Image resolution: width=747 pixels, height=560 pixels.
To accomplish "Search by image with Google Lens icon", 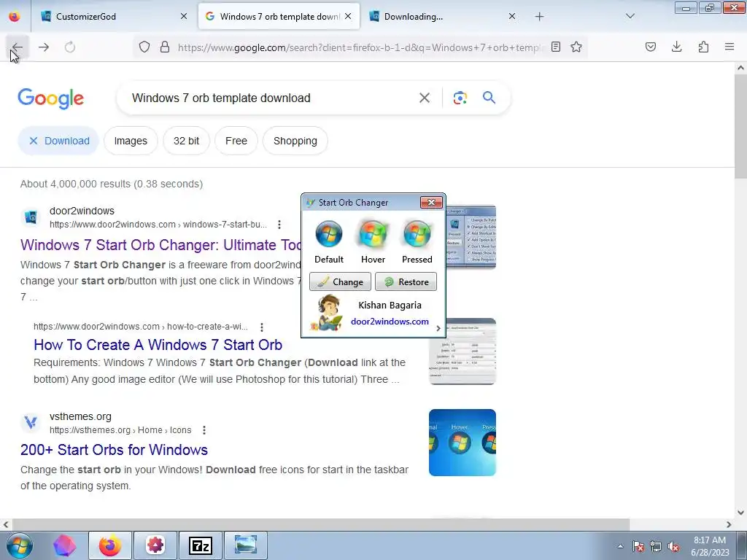I will click(460, 98).
